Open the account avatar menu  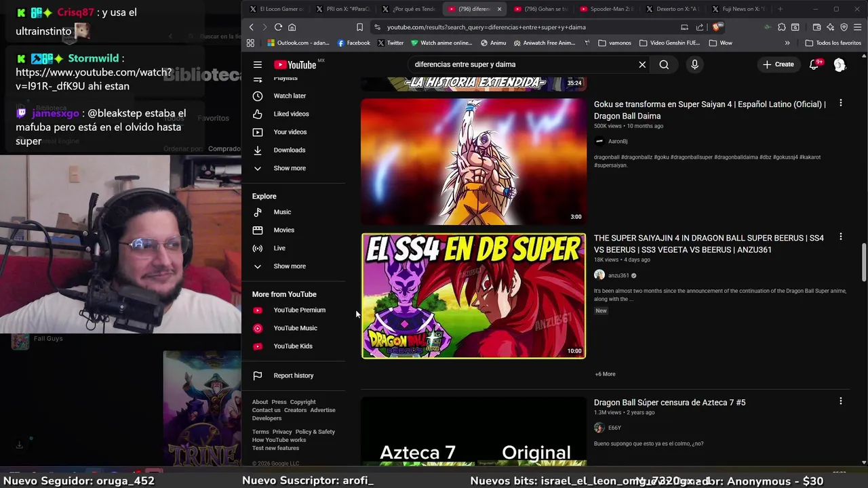coord(840,64)
